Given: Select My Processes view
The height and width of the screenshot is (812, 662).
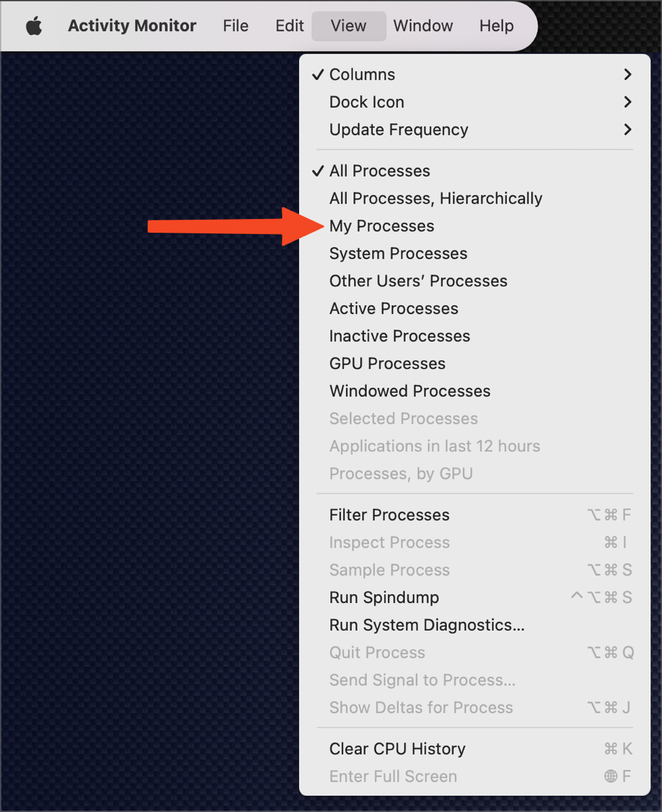Looking at the screenshot, I should pyautogui.click(x=381, y=225).
